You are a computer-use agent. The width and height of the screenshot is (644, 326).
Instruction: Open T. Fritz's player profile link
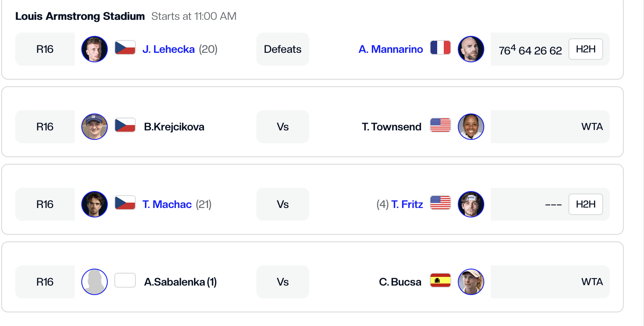tap(407, 204)
